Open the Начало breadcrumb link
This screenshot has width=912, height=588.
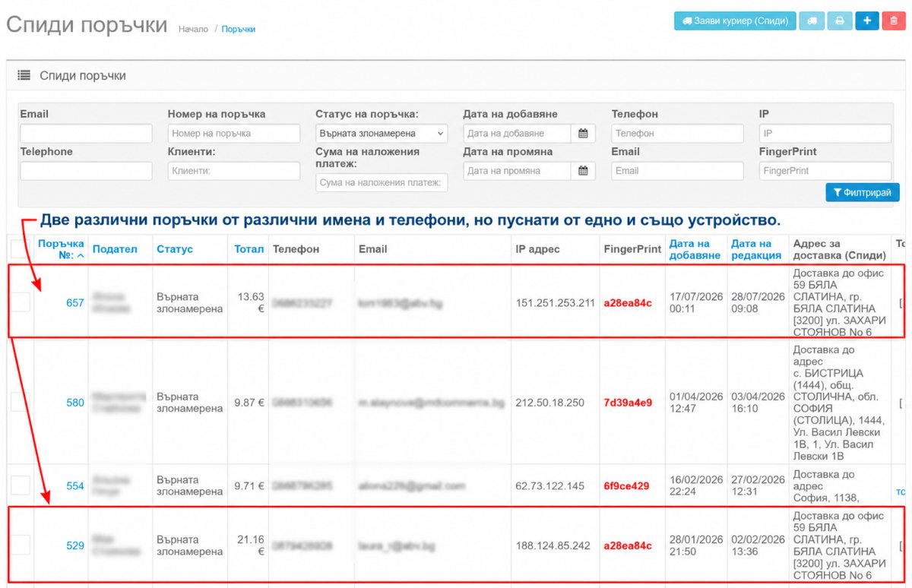click(x=193, y=29)
